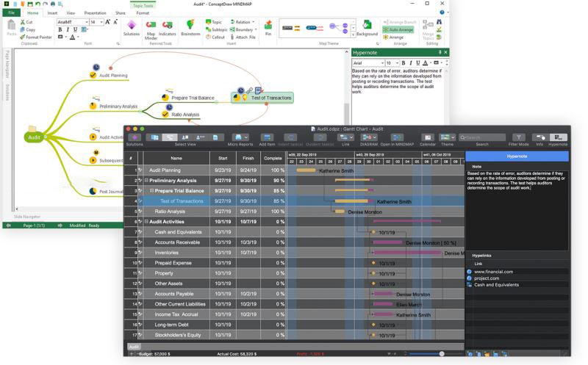Switch to the Share ribbon tab
The height and width of the screenshot is (365, 588).
(x=121, y=12)
